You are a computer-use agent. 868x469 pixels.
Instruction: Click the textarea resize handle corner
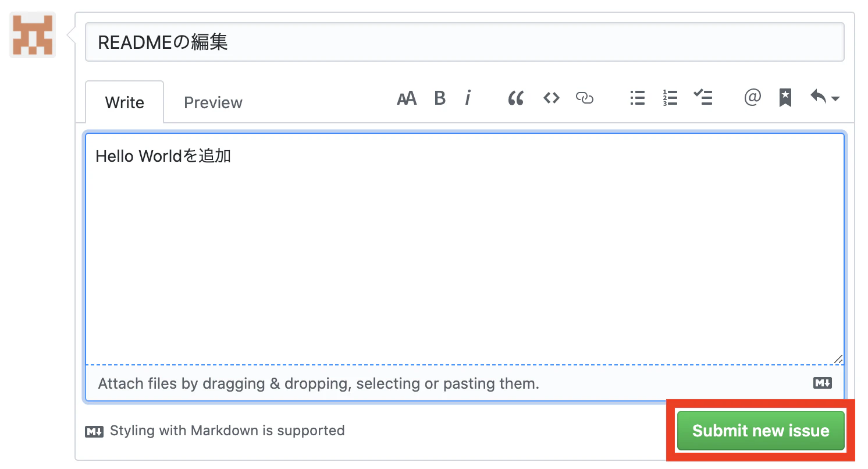(838, 359)
